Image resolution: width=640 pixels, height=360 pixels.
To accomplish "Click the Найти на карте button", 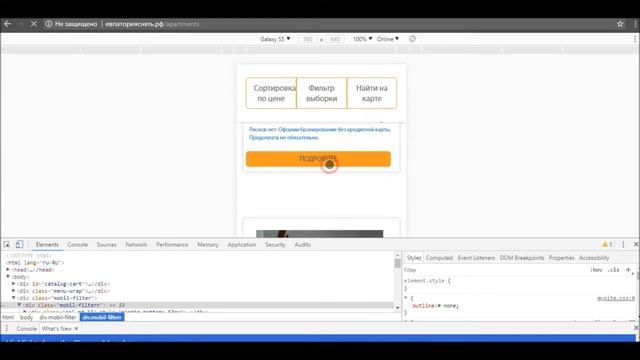I will [371, 93].
